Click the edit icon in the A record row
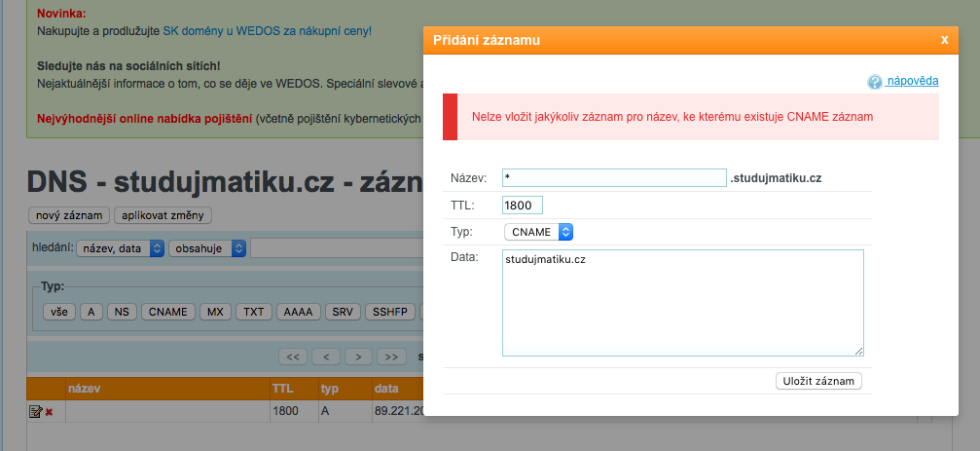The height and width of the screenshot is (451, 980). click(35, 412)
